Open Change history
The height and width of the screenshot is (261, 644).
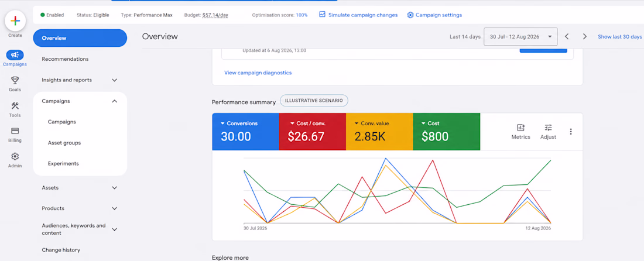pyautogui.click(x=61, y=250)
